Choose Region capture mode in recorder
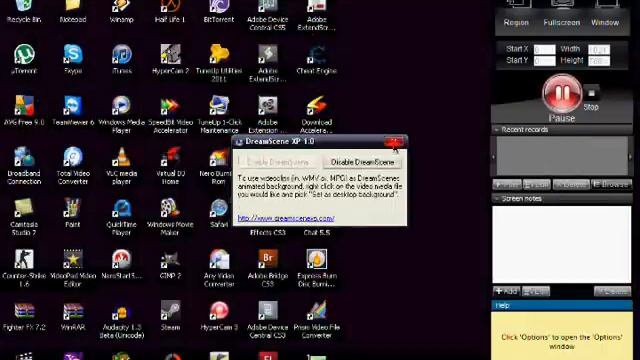 [x=516, y=14]
